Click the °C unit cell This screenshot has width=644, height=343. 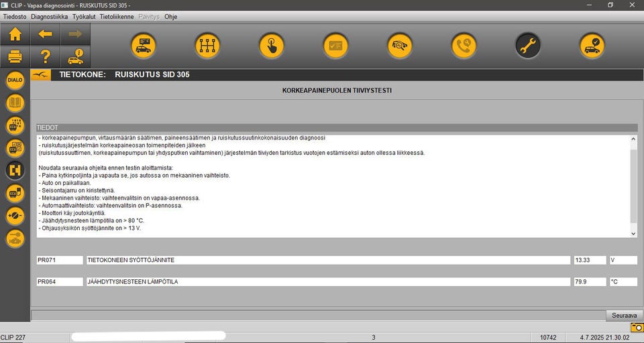click(623, 282)
